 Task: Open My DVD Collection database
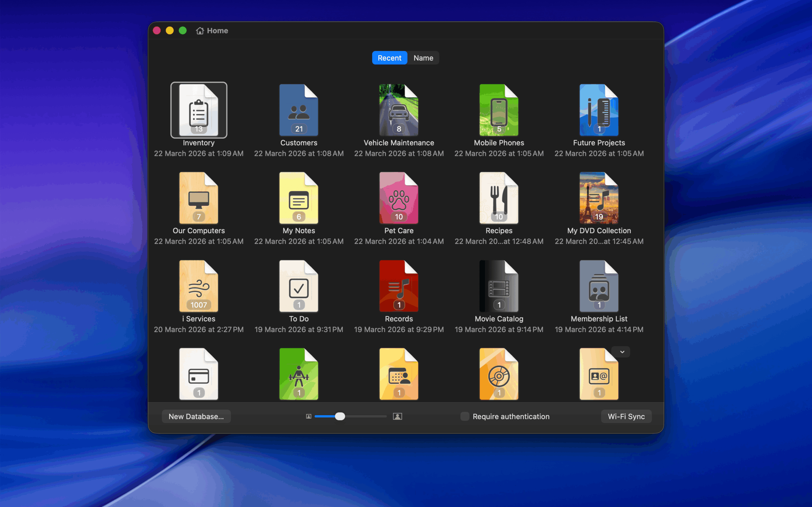(599, 198)
